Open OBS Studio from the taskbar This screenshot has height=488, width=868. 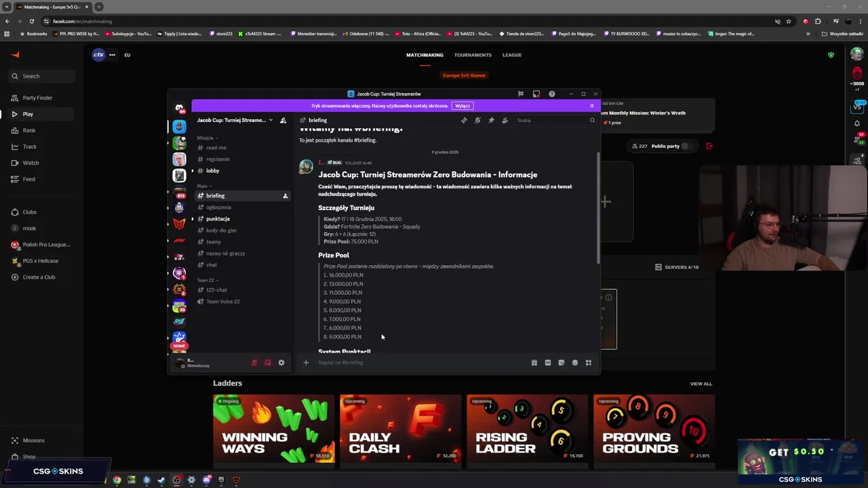pyautogui.click(x=176, y=480)
